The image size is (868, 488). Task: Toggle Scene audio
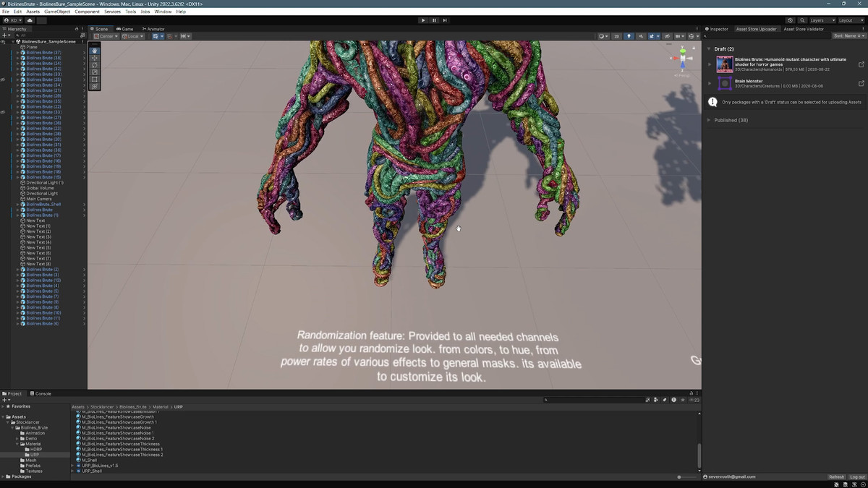641,36
